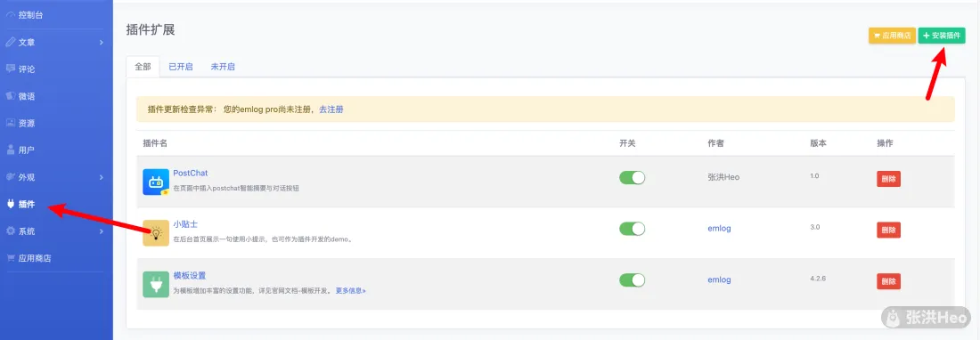Image resolution: width=980 pixels, height=340 pixels.
Task: Click the 小贴士 lightbulb plugin icon
Action: click(x=156, y=232)
